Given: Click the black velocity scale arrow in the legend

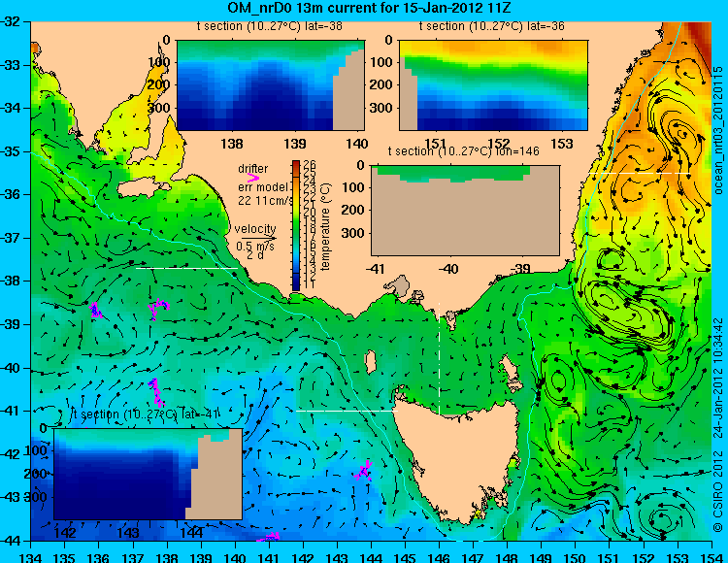Looking at the screenshot, I should coord(258,239).
